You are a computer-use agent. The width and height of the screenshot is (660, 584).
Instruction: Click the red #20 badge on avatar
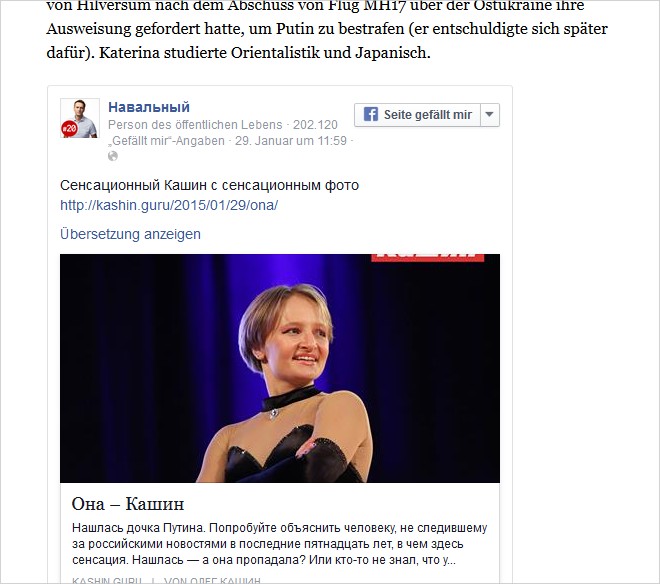point(69,129)
